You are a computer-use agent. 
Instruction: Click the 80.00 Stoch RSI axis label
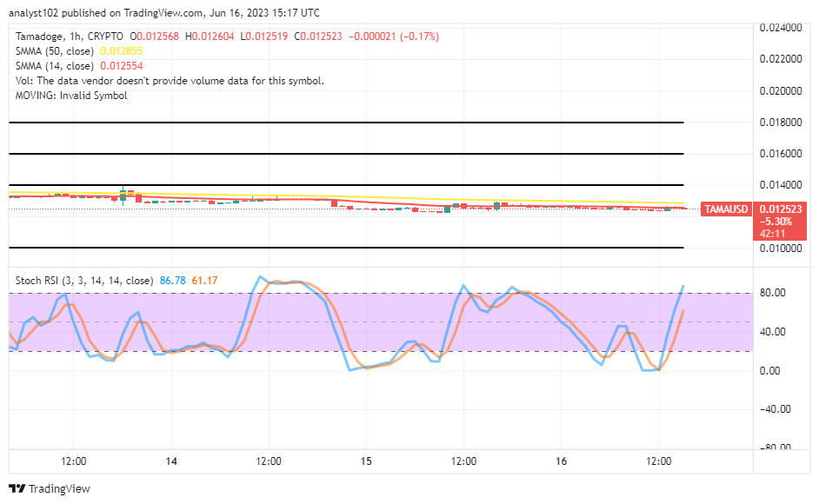coord(773,293)
